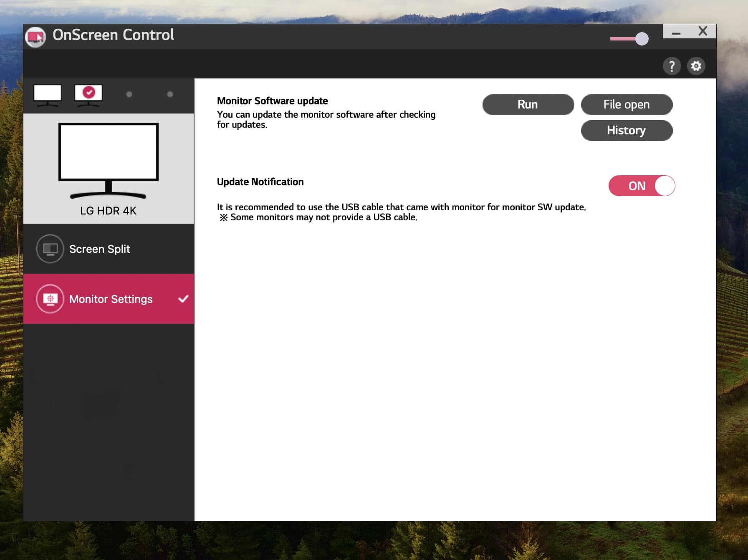This screenshot has width=748, height=560.
Task: Click the Monitor Settings sidebar icon
Action: pos(50,299)
